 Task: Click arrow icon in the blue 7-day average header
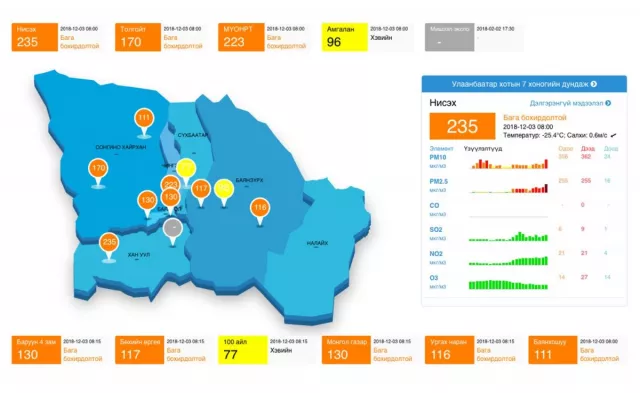[594, 84]
